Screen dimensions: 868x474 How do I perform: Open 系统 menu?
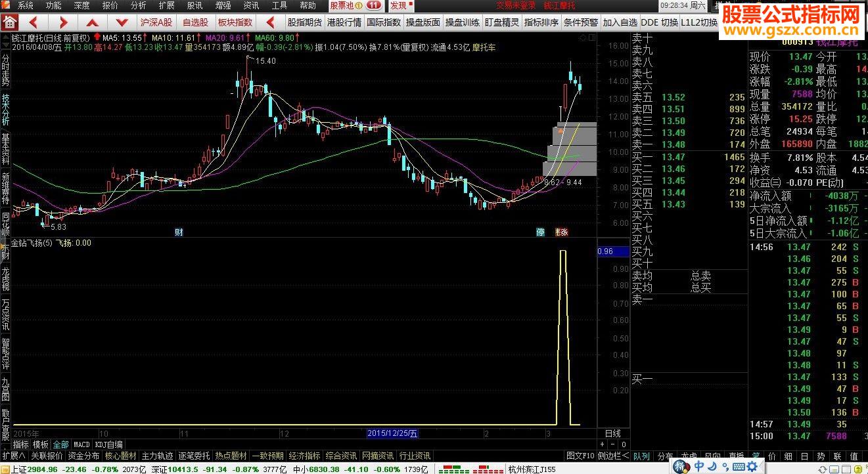25,5
